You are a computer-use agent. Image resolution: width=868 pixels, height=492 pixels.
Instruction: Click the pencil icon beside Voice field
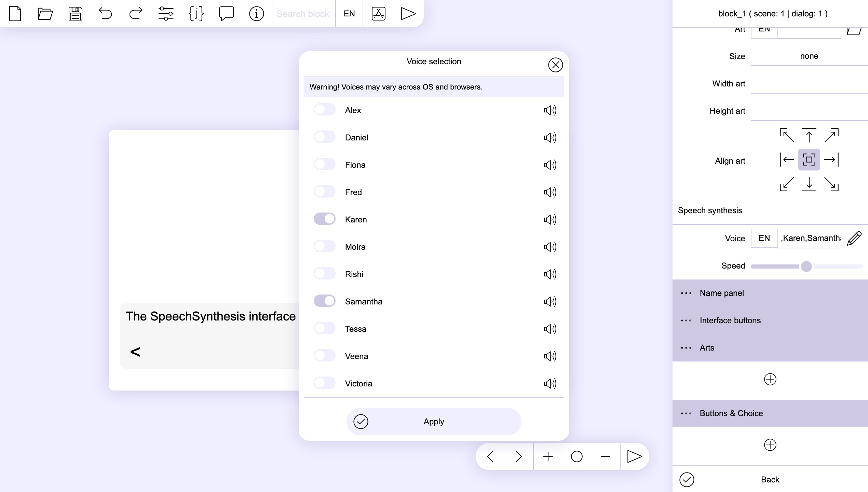click(854, 238)
